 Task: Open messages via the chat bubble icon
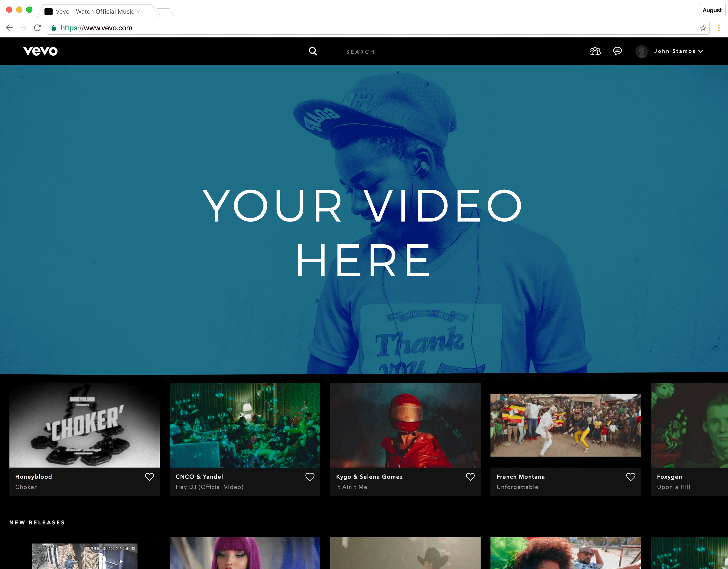point(617,51)
